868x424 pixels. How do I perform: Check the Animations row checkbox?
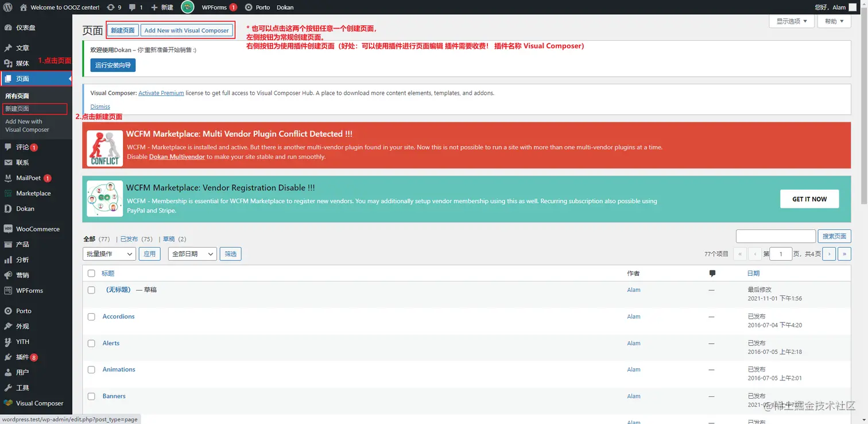tap(91, 369)
